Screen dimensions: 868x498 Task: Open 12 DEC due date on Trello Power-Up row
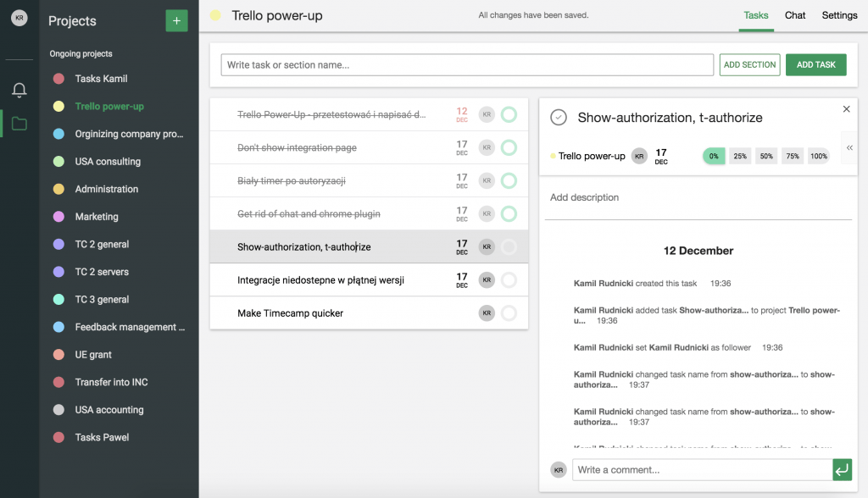(462, 114)
